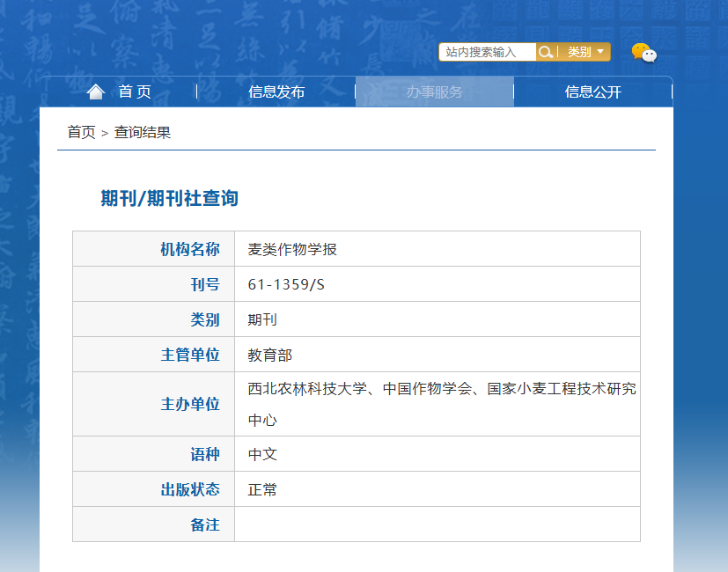728x572 pixels.
Task: Select the 类别 value 期刊
Action: [262, 319]
